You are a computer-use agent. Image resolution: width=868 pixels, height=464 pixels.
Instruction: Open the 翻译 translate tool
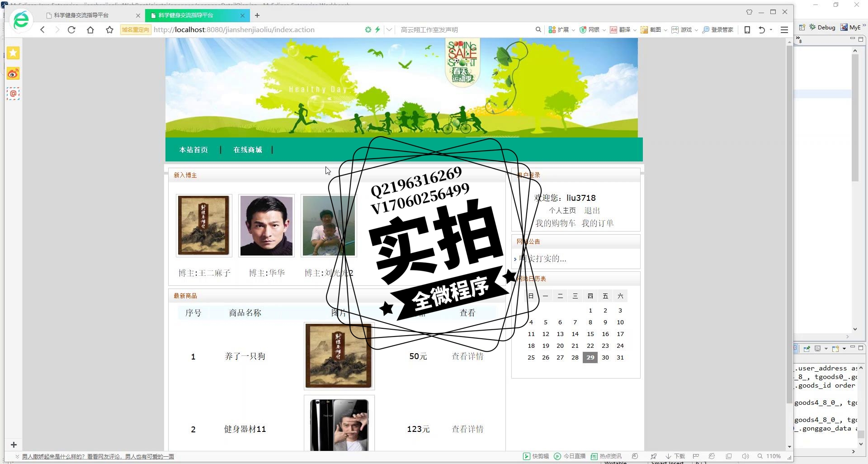coord(620,30)
